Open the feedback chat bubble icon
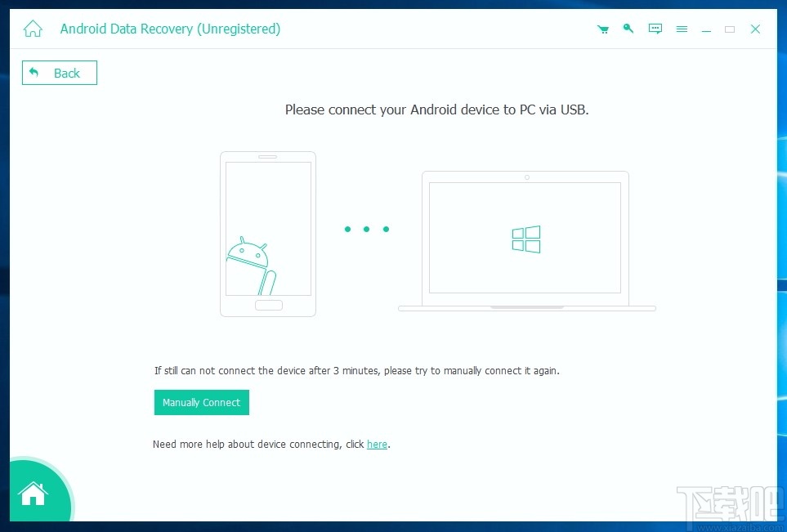787x532 pixels. pyautogui.click(x=655, y=29)
